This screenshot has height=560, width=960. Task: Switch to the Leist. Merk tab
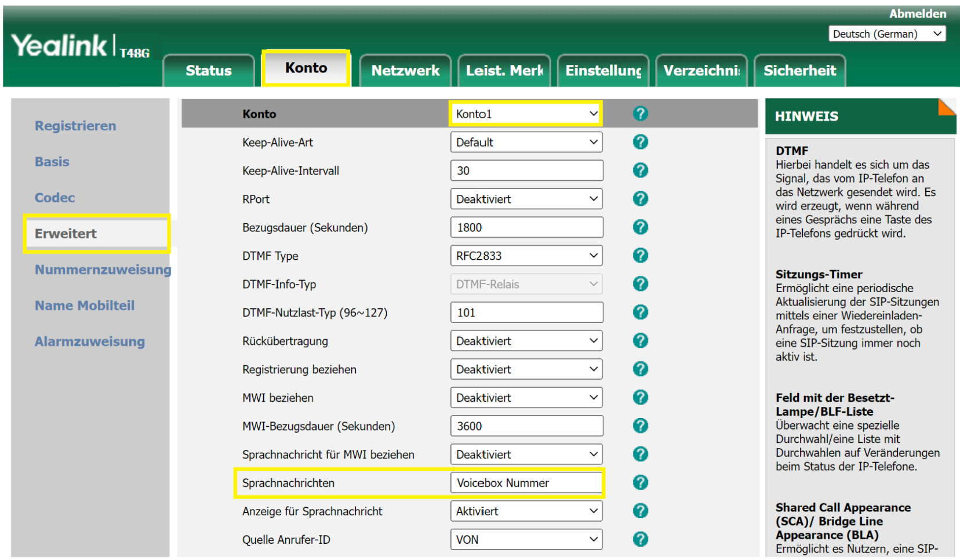click(504, 71)
